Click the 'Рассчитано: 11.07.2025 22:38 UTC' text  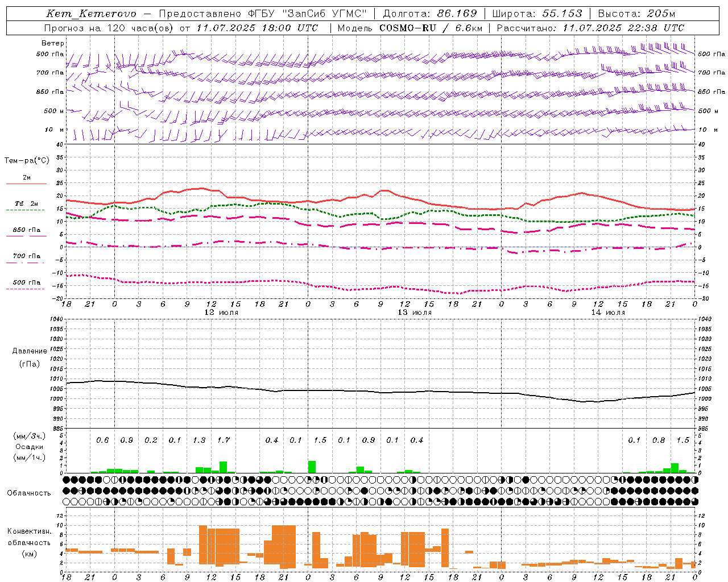[x=590, y=28]
